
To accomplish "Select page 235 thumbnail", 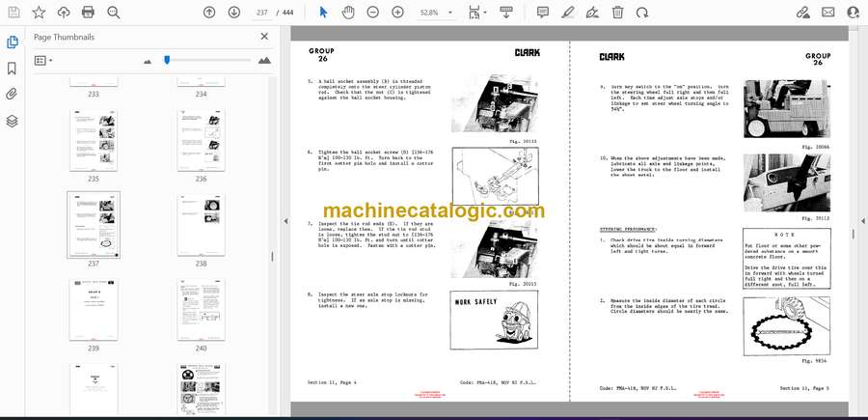I will [x=93, y=141].
